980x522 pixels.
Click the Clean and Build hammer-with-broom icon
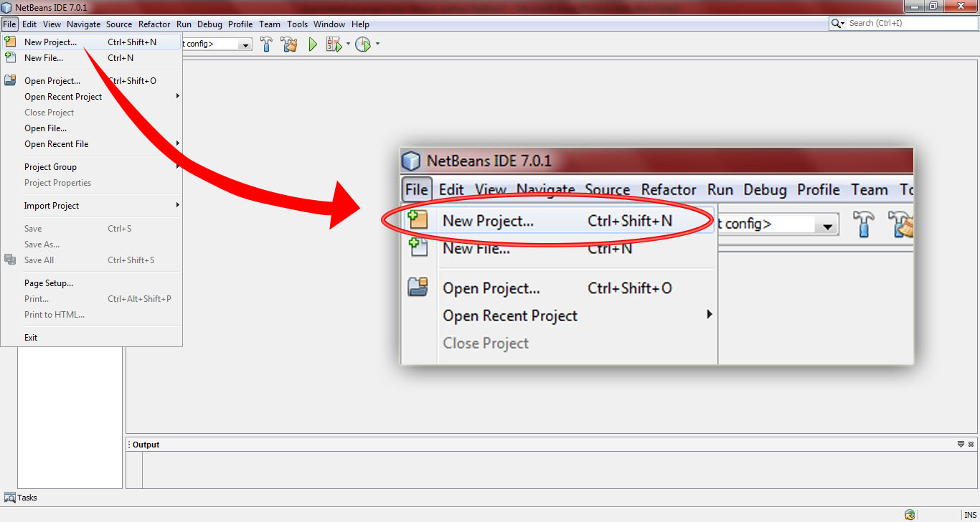289,44
